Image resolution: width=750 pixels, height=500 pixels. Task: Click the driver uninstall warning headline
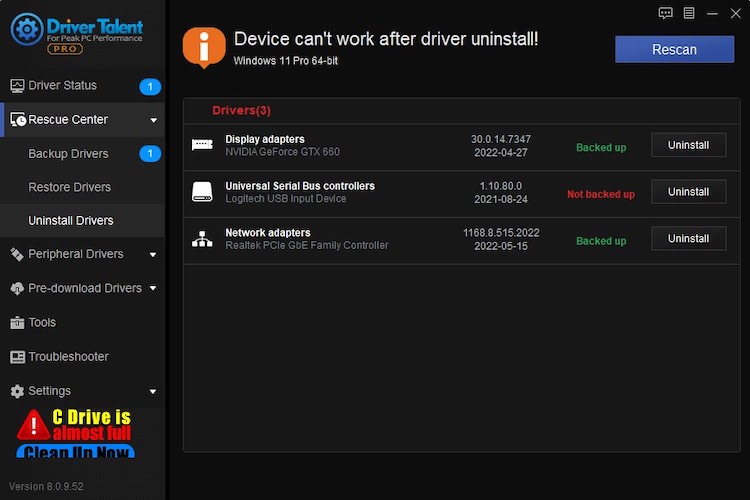386,39
